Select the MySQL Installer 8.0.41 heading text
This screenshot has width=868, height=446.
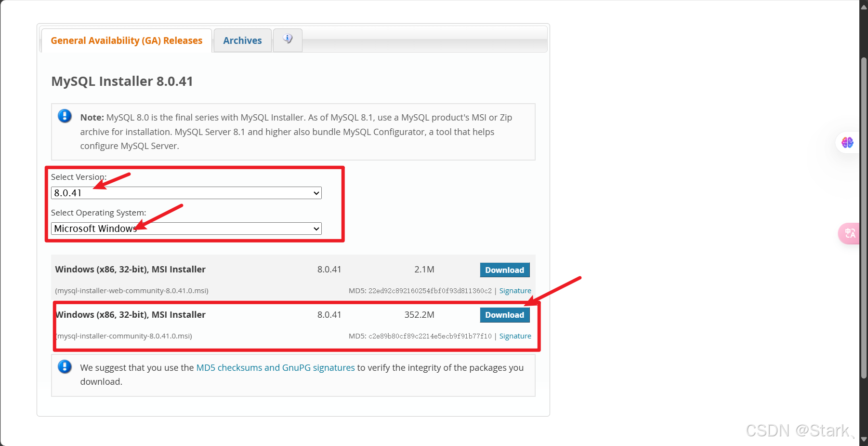[x=122, y=81]
